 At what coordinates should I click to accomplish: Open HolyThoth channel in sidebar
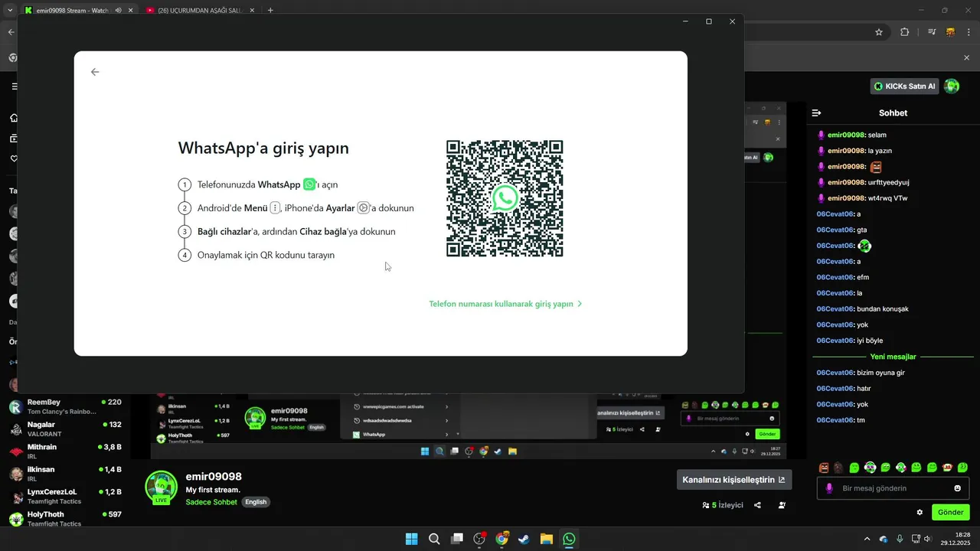pyautogui.click(x=65, y=519)
